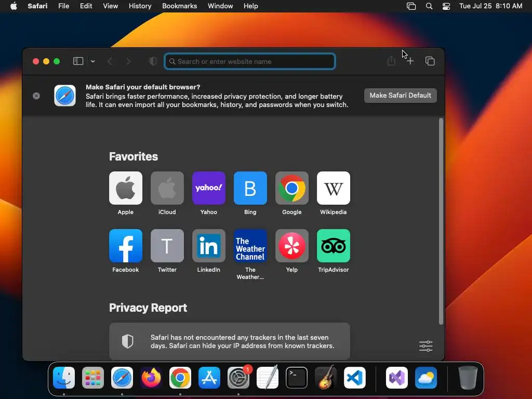Open the Safari menu in menu bar
The height and width of the screenshot is (399, 532).
click(37, 6)
